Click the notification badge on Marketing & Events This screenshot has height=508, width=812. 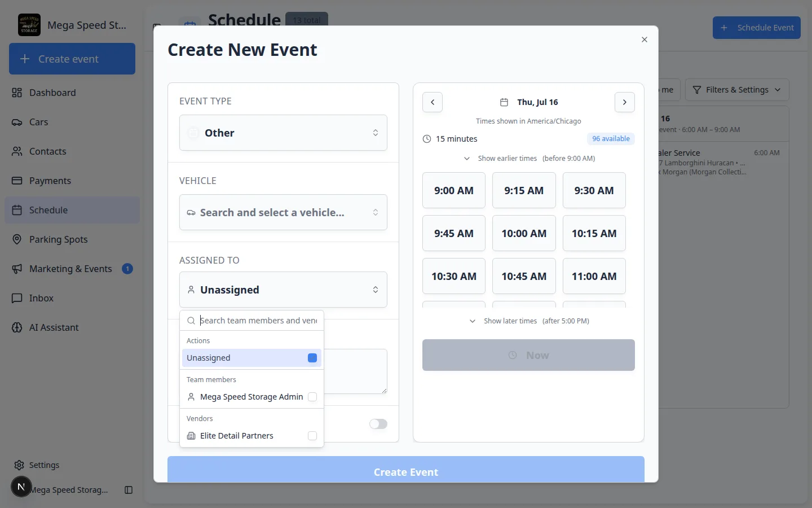pos(127,269)
